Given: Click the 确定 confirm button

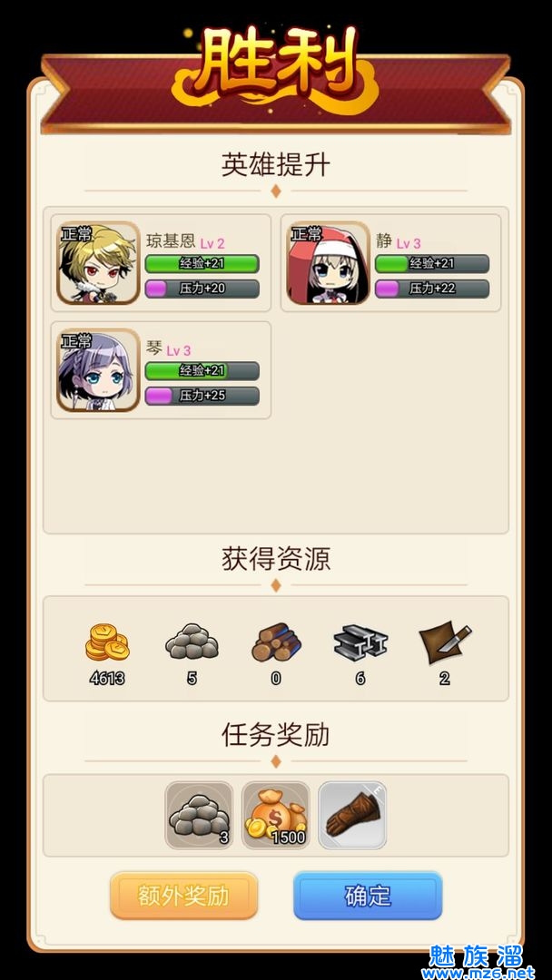Looking at the screenshot, I should pyautogui.click(x=369, y=896).
